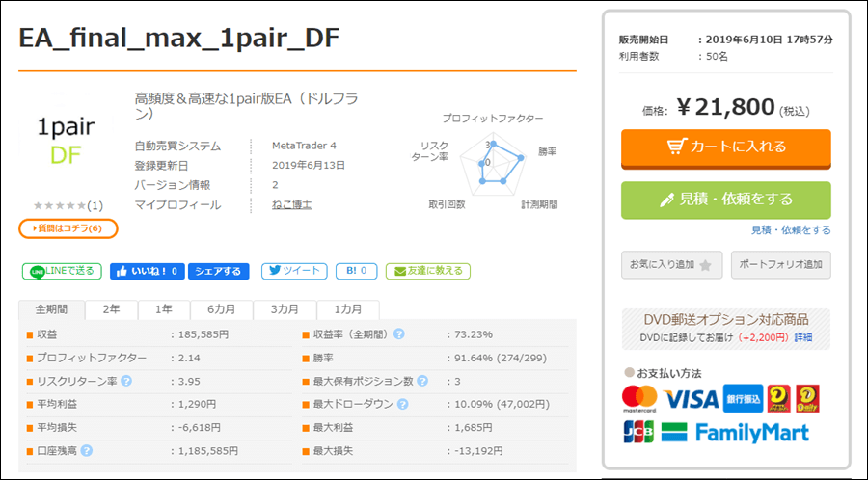Viewport: 868px width, 480px height.
Task: Click the help icon beside リスクリターン率
Action: pyautogui.click(x=126, y=381)
